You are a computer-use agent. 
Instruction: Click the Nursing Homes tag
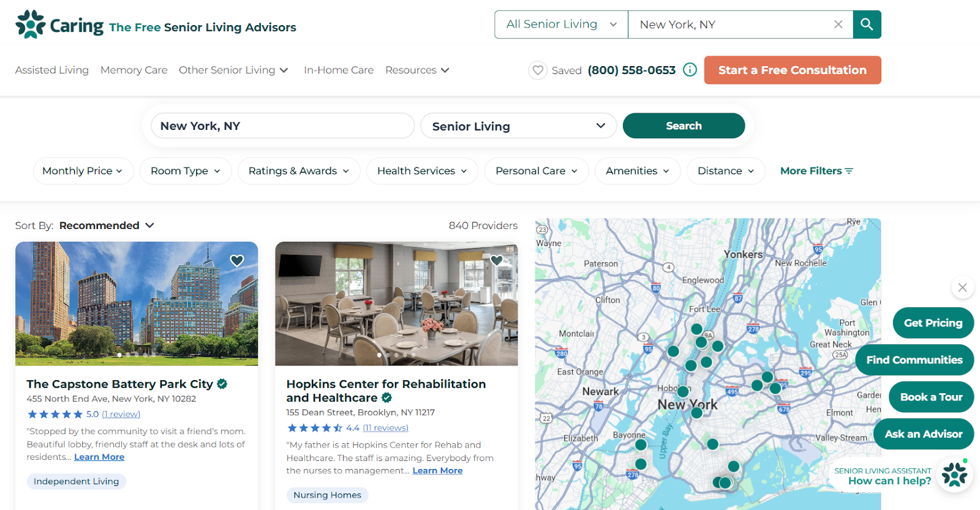327,495
